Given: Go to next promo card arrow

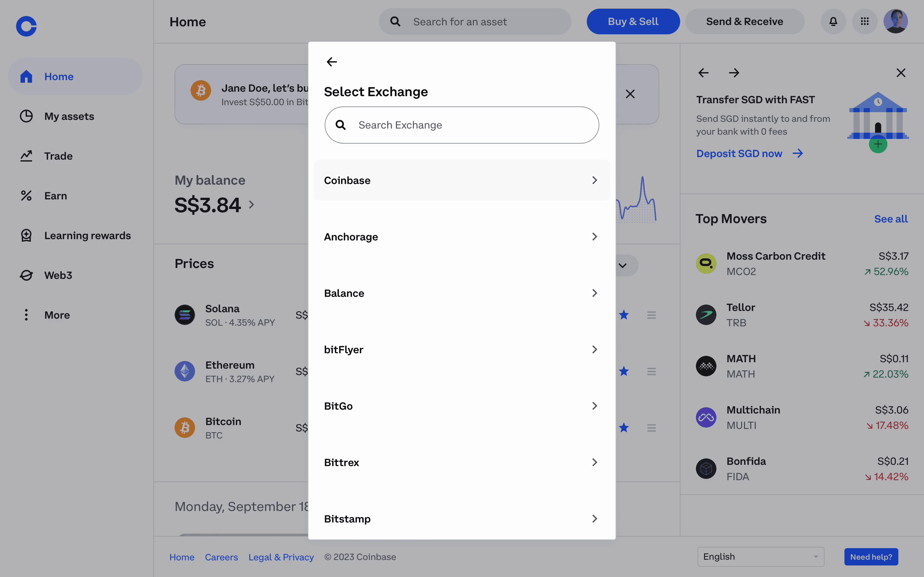Looking at the screenshot, I should 733,73.
